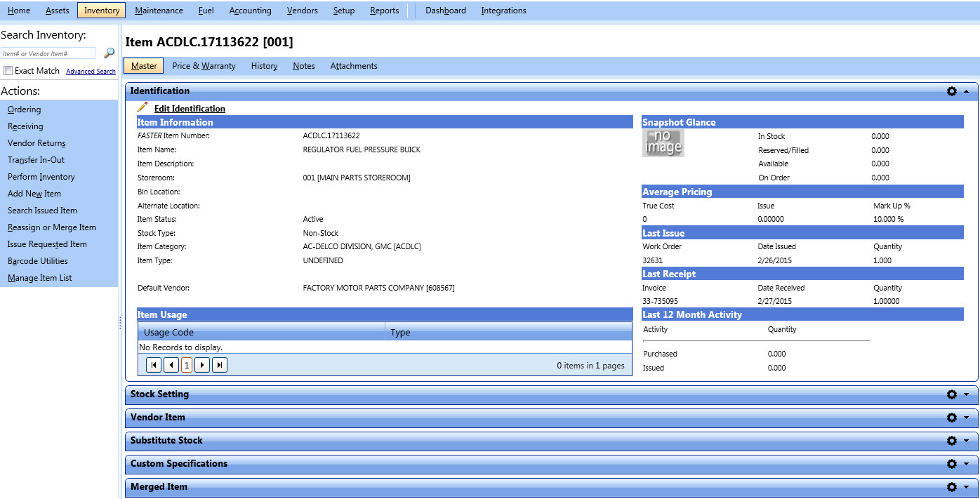Open the Reports menu
This screenshot has width=980, height=499.
tap(385, 11)
